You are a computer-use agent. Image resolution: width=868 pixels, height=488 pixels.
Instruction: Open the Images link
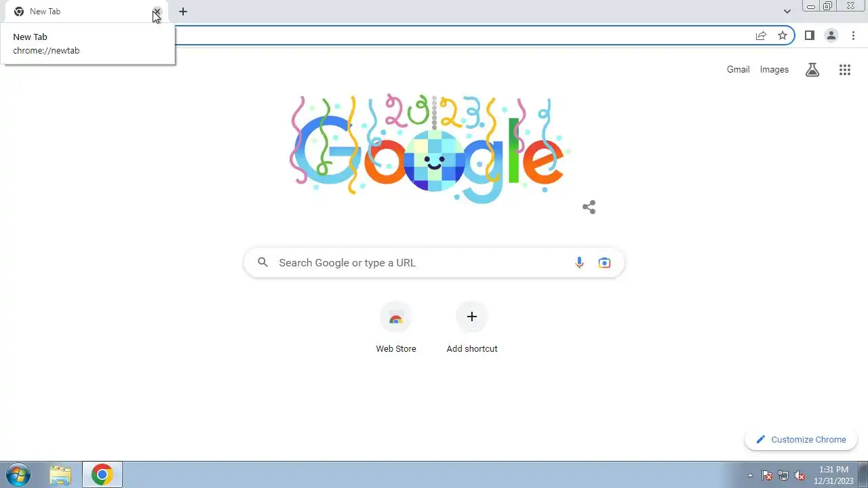(774, 69)
